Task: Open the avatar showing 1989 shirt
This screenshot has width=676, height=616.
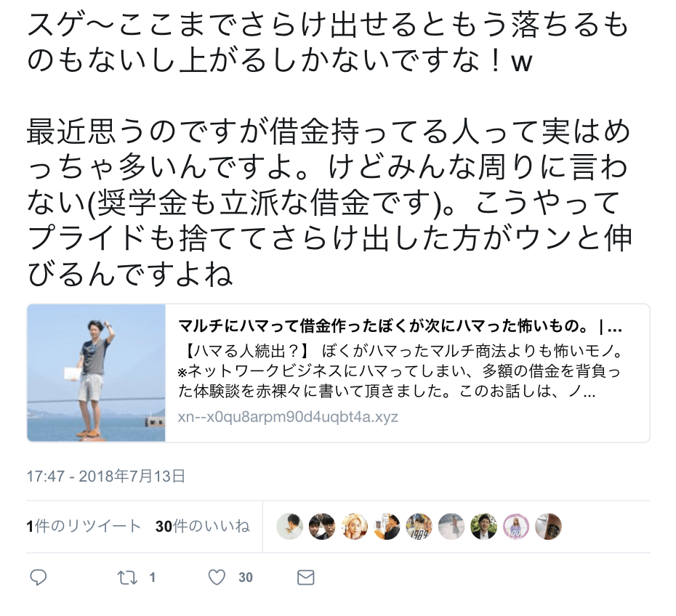Action: pyautogui.click(x=419, y=527)
